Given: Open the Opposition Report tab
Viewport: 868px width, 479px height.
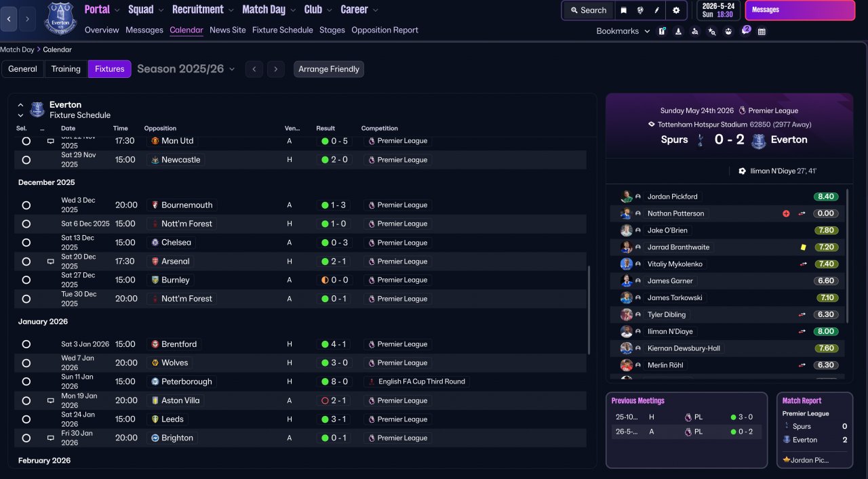Looking at the screenshot, I should 384,30.
